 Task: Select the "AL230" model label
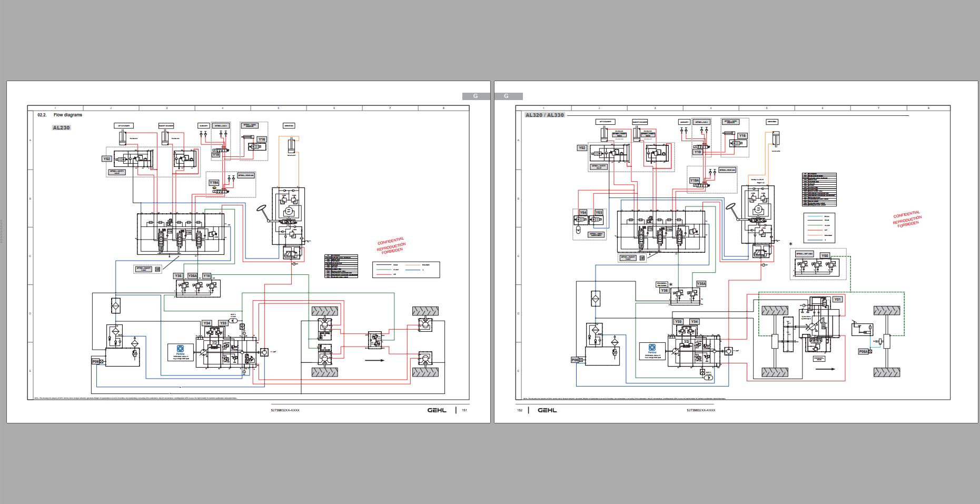click(61, 127)
